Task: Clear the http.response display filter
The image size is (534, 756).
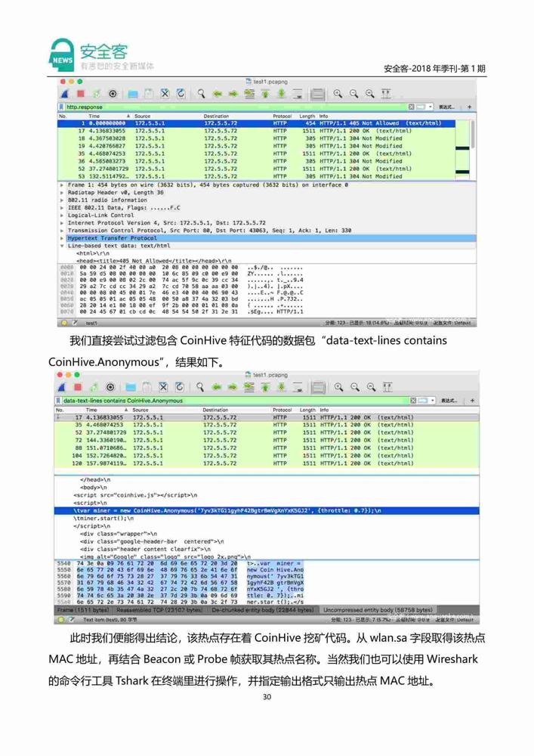Action: pyautogui.click(x=412, y=107)
